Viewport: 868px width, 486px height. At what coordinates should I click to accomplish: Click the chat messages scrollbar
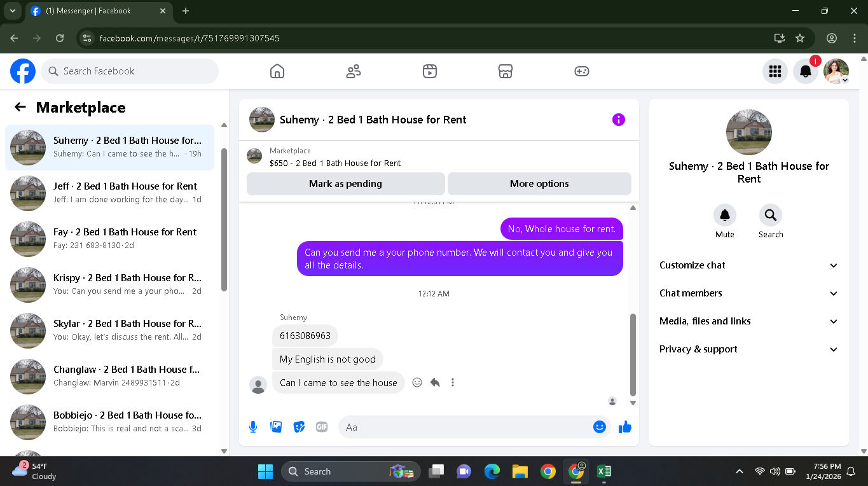point(633,354)
